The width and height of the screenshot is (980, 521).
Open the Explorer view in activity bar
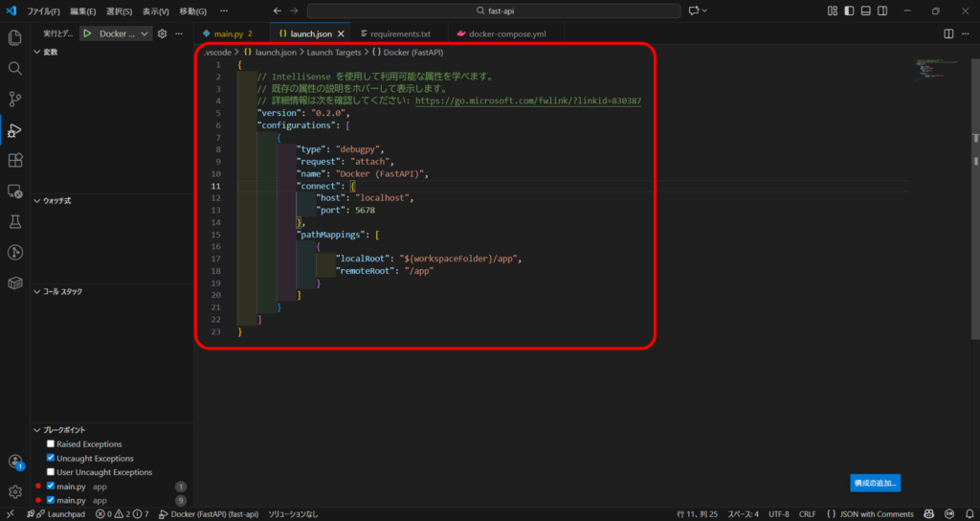coord(15,38)
